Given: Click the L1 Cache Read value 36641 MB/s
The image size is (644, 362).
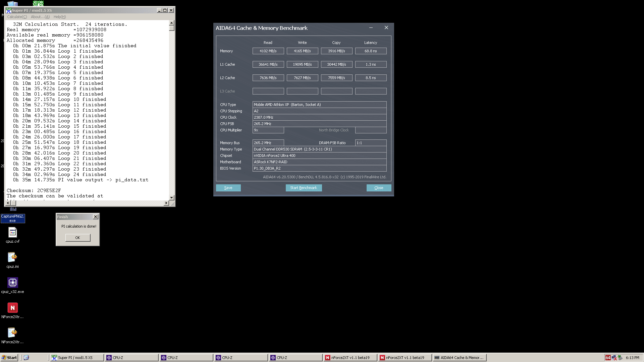Looking at the screenshot, I should coord(268,64).
